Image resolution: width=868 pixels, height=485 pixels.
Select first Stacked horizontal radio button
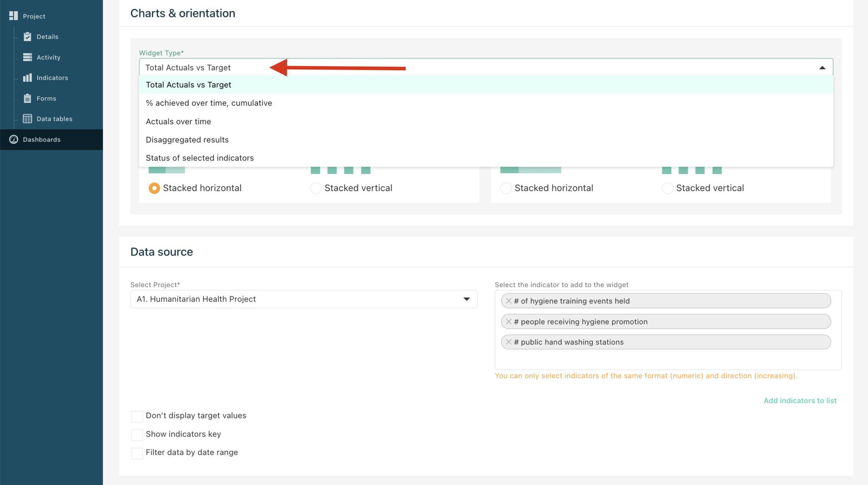click(154, 188)
